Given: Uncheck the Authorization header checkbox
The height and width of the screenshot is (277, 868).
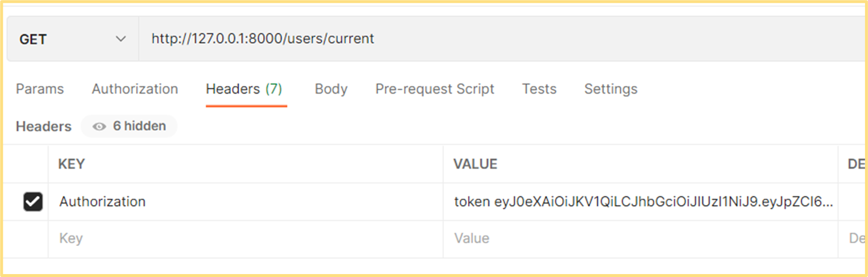Looking at the screenshot, I should (x=33, y=202).
